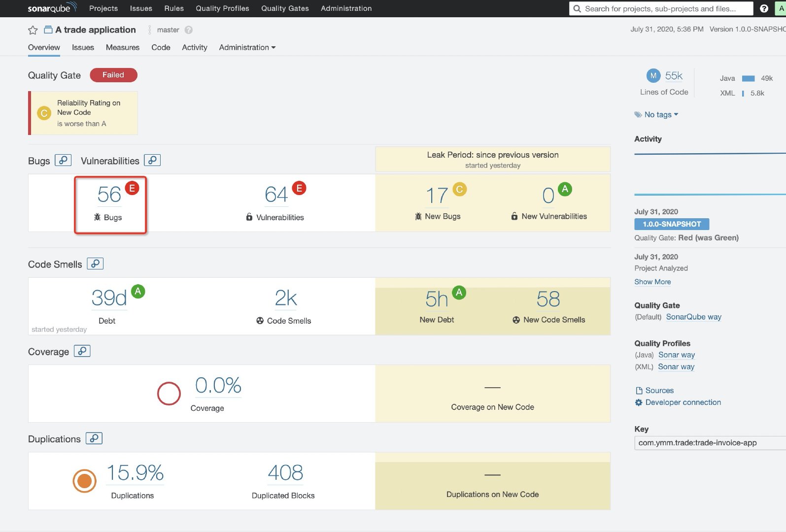Click the E rating badge beside 64 Vulnerabilities

[299, 188]
